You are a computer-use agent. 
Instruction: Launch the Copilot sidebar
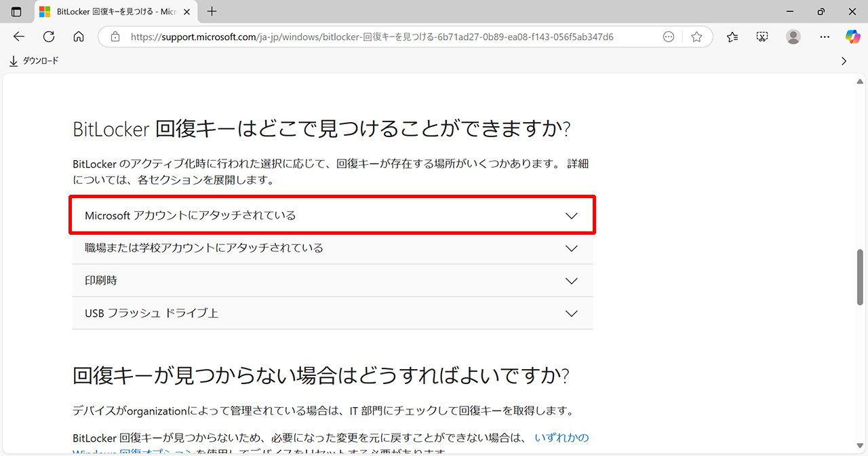[853, 37]
